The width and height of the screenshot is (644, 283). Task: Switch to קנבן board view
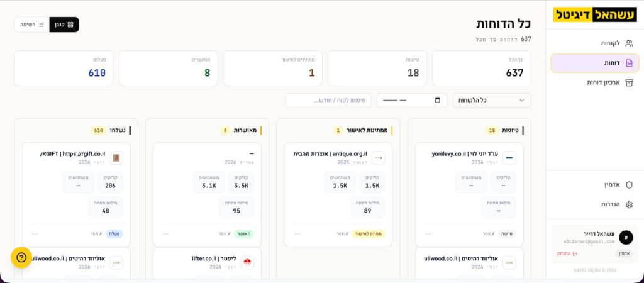[x=64, y=25]
